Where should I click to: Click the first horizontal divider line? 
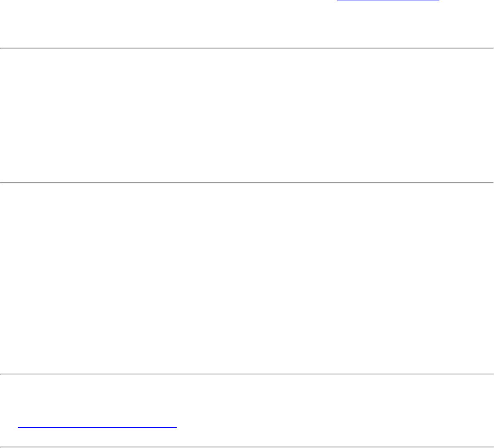(x=247, y=48)
